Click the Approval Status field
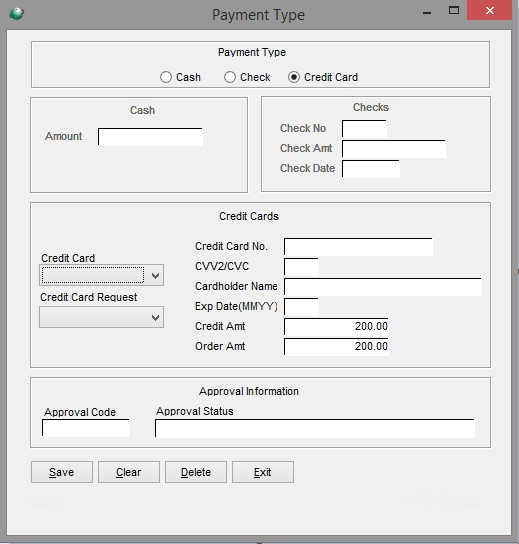This screenshot has width=519, height=544. coord(315,428)
